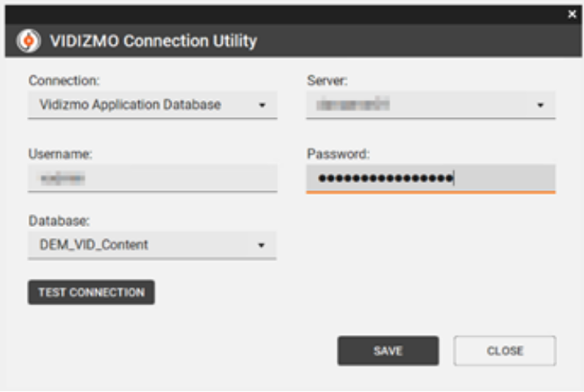Click the Password: label
The image size is (584, 392).
pos(338,154)
